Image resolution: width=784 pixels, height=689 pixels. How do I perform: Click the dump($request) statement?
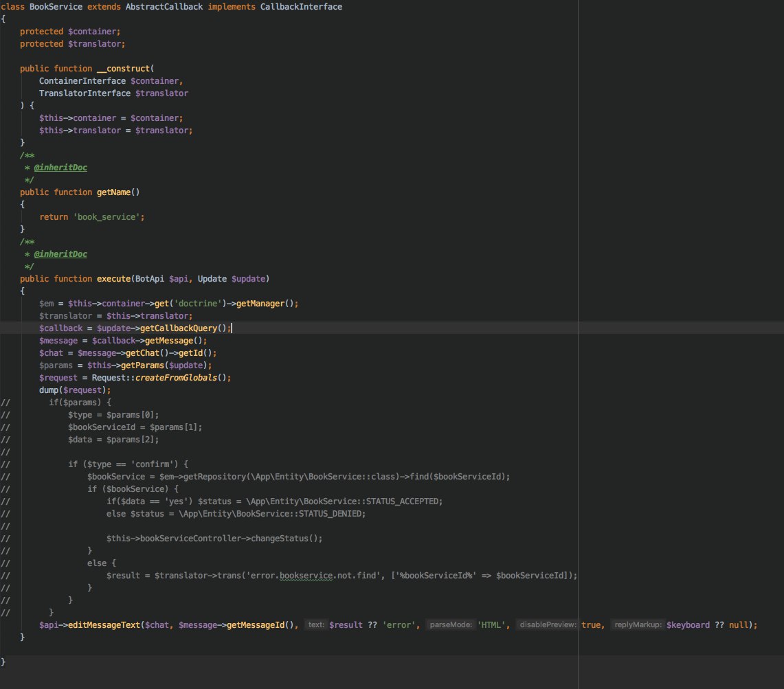[x=75, y=390]
